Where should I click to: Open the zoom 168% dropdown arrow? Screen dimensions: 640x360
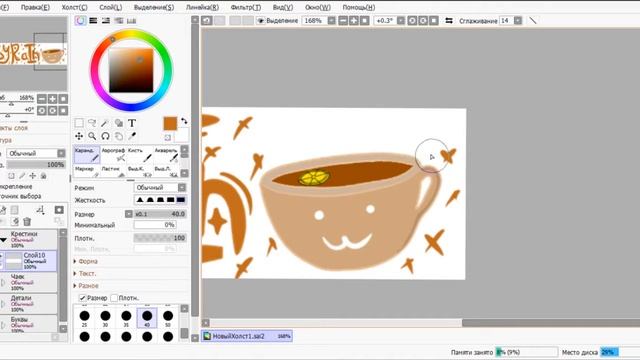pos(331,20)
